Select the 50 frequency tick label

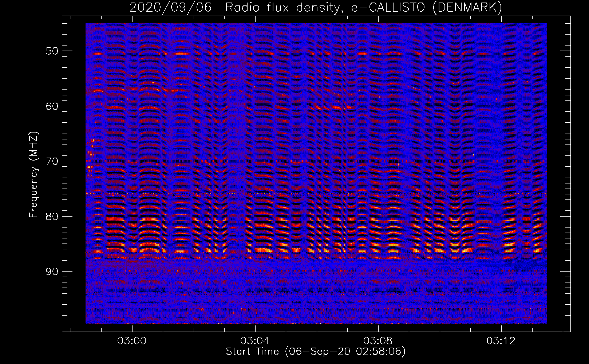coord(52,51)
